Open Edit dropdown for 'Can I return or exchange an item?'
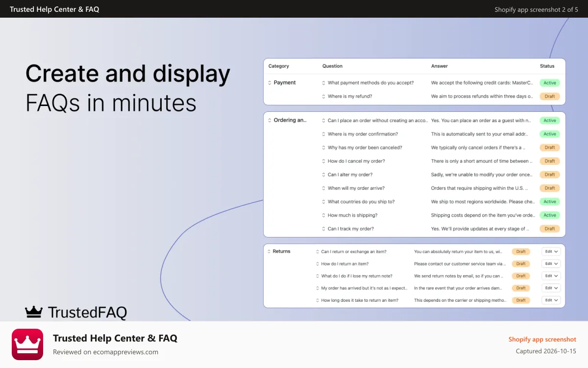This screenshot has height=368, width=588. 551,251
